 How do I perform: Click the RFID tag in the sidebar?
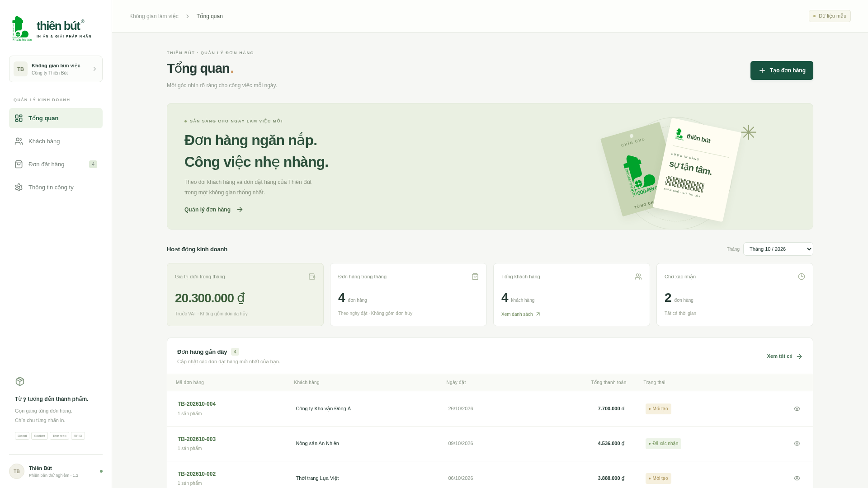pyautogui.click(x=78, y=436)
